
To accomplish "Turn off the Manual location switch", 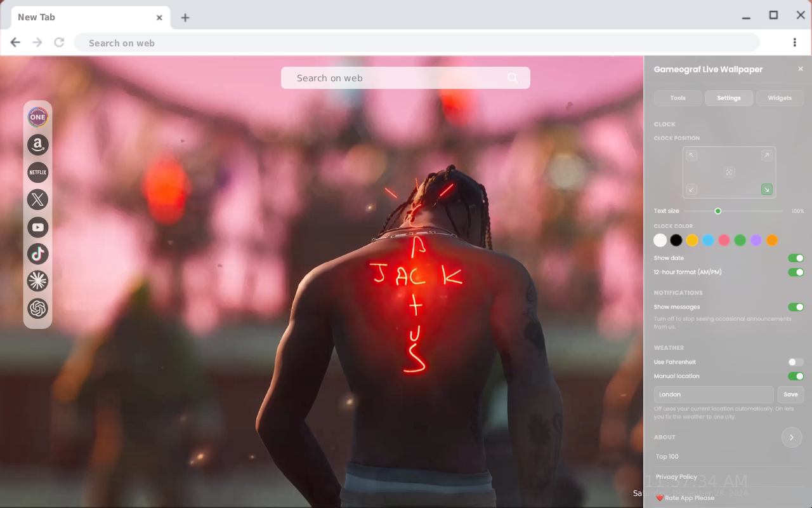I will (x=796, y=376).
